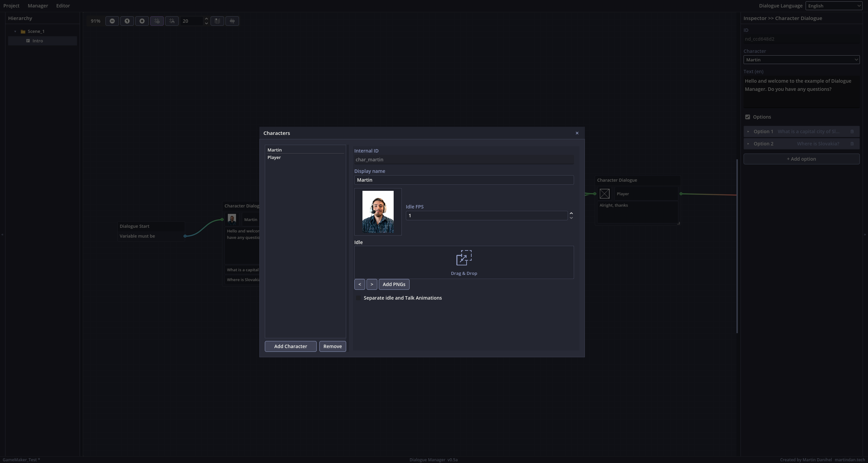Image resolution: width=868 pixels, height=463 pixels.
Task: Select Player in the characters list
Action: (x=304, y=158)
